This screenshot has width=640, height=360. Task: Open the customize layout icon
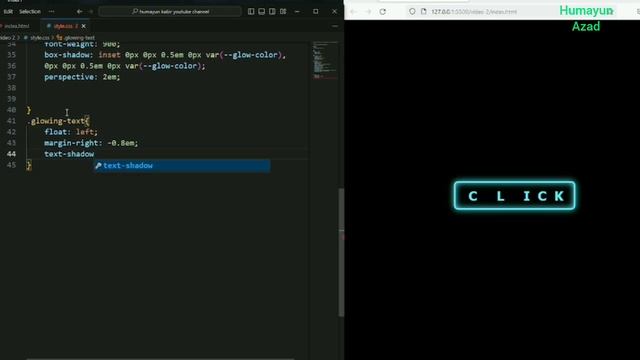pos(283,11)
